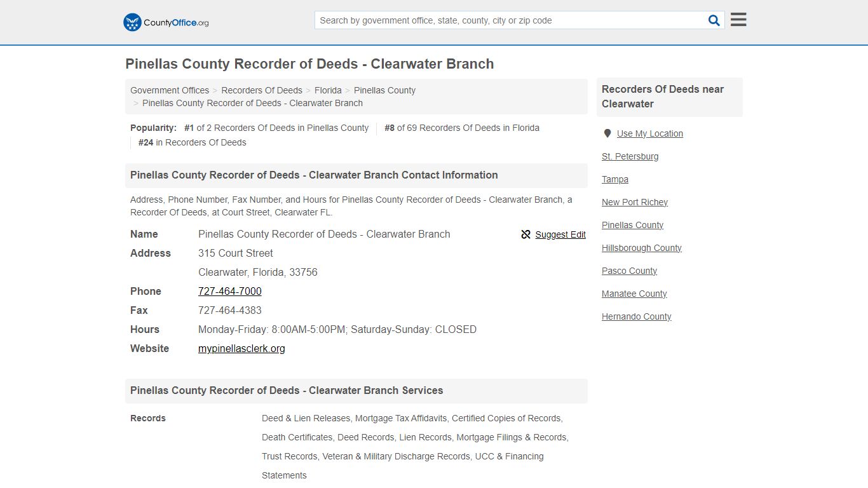The width and height of the screenshot is (868, 488).
Task: Open New Port Richey link
Action: (x=635, y=202)
